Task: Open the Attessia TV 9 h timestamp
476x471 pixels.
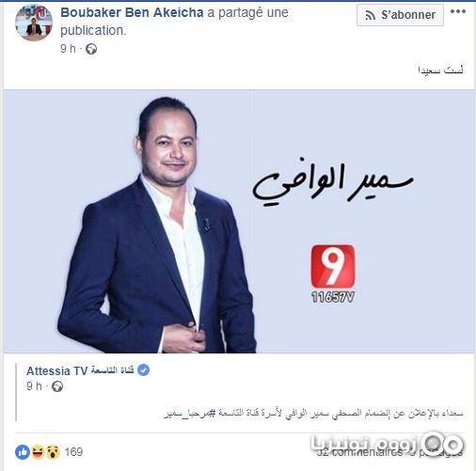Action: pos(34,386)
